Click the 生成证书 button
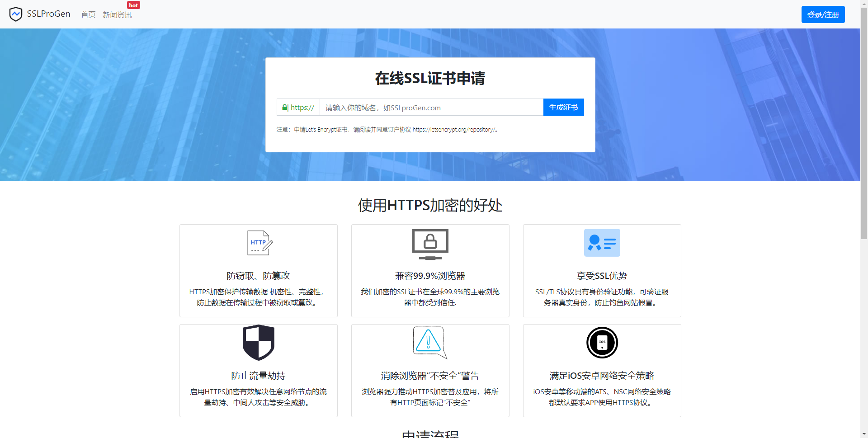 click(x=563, y=107)
